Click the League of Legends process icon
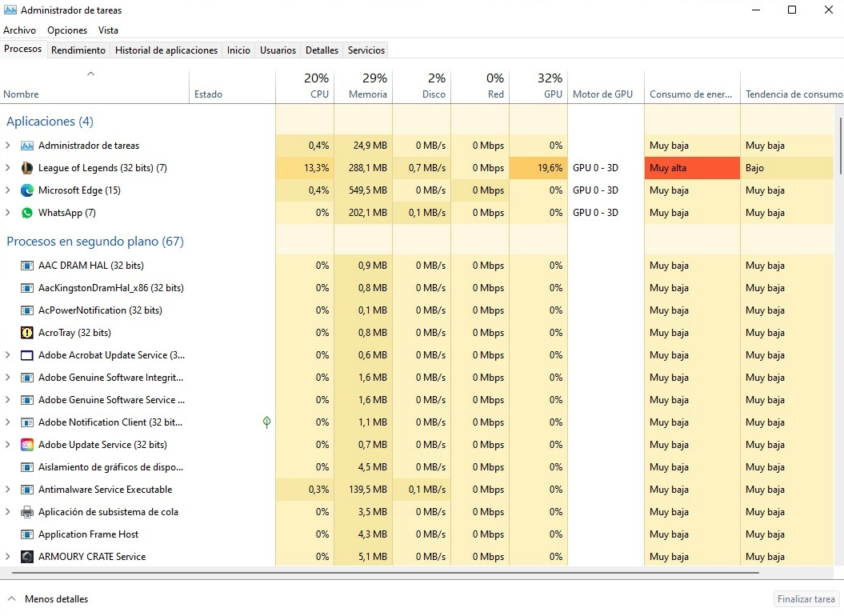This screenshot has width=844, height=616. coord(27,168)
